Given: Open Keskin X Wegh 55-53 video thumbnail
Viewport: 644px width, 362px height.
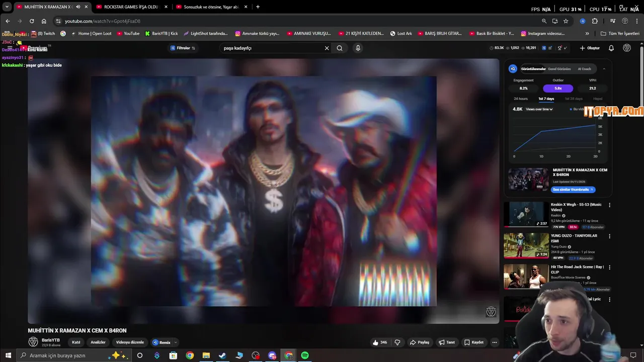Looking at the screenshot, I should [x=526, y=215].
